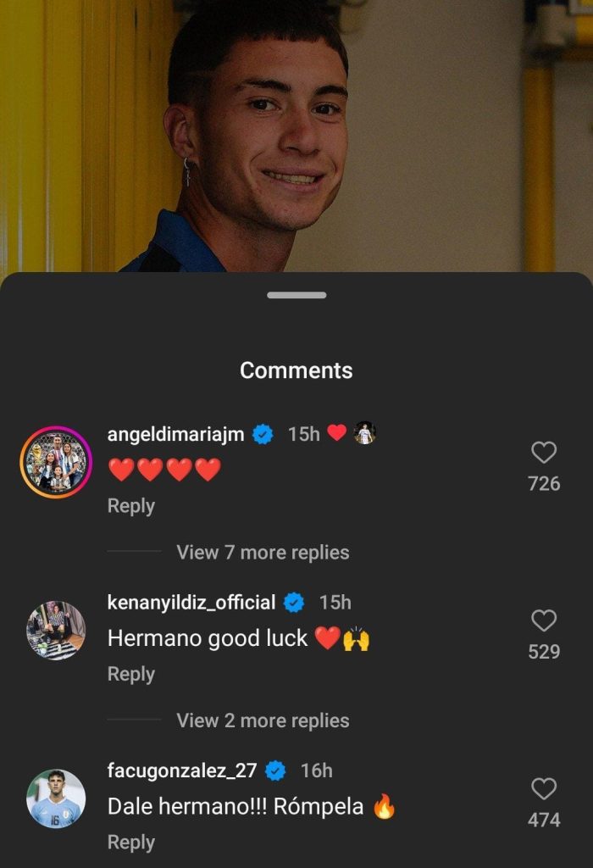Tap the verified badge beside kenanyildiz_official

pyautogui.click(x=294, y=603)
